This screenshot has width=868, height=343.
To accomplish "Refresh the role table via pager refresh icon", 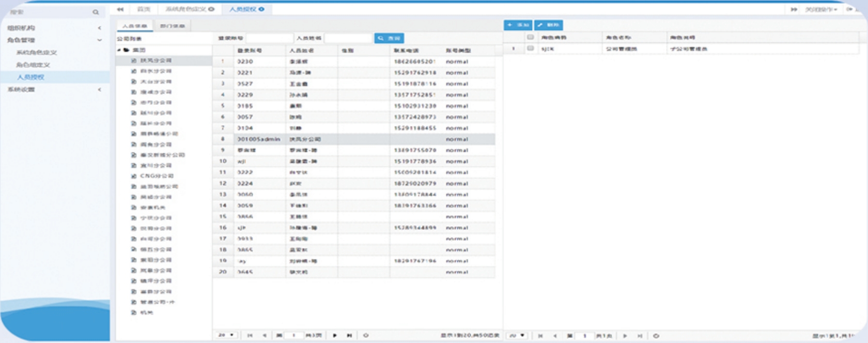I will 656,336.
